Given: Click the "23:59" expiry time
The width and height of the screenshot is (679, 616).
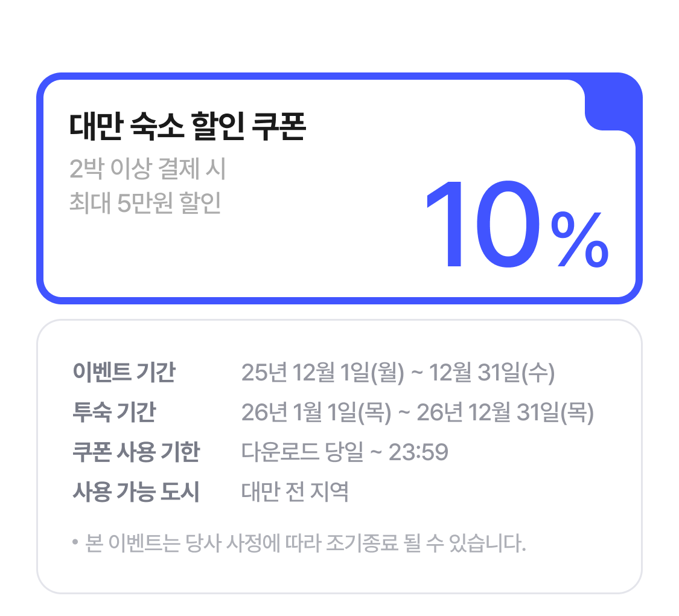Looking at the screenshot, I should pyautogui.click(x=418, y=452).
